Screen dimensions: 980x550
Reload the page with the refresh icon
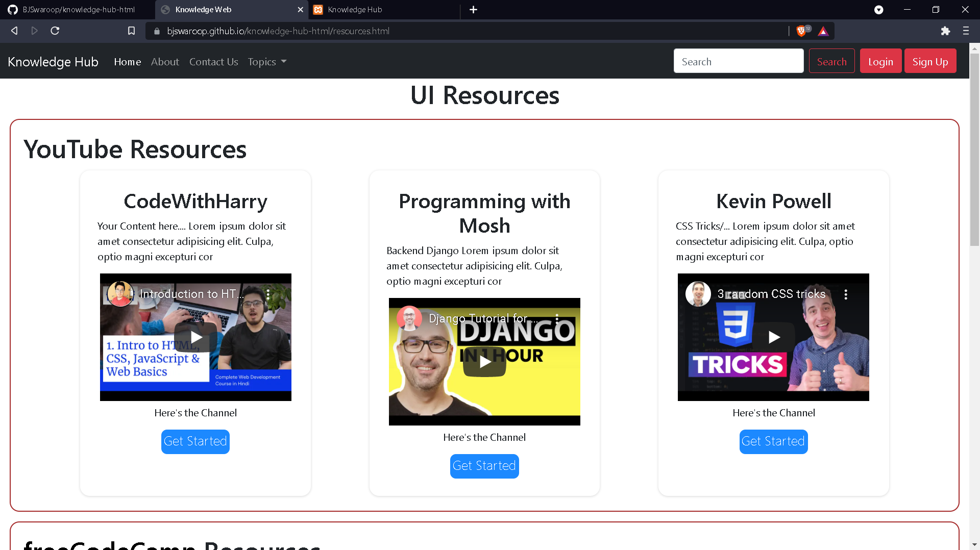(55, 31)
